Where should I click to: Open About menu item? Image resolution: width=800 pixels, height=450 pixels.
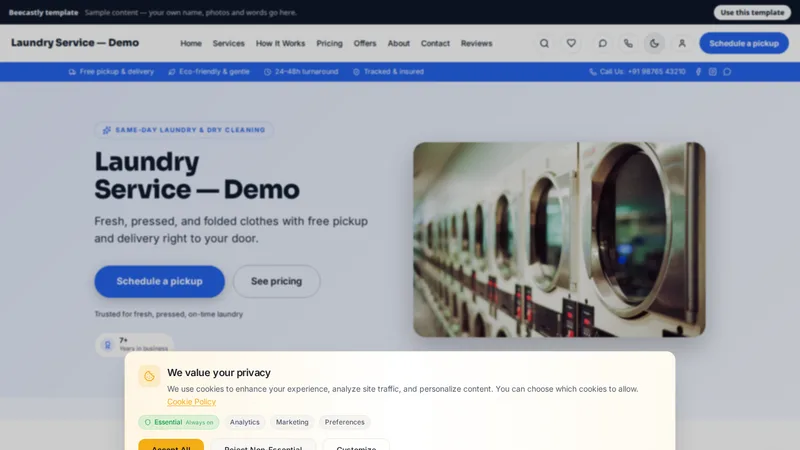(x=398, y=43)
